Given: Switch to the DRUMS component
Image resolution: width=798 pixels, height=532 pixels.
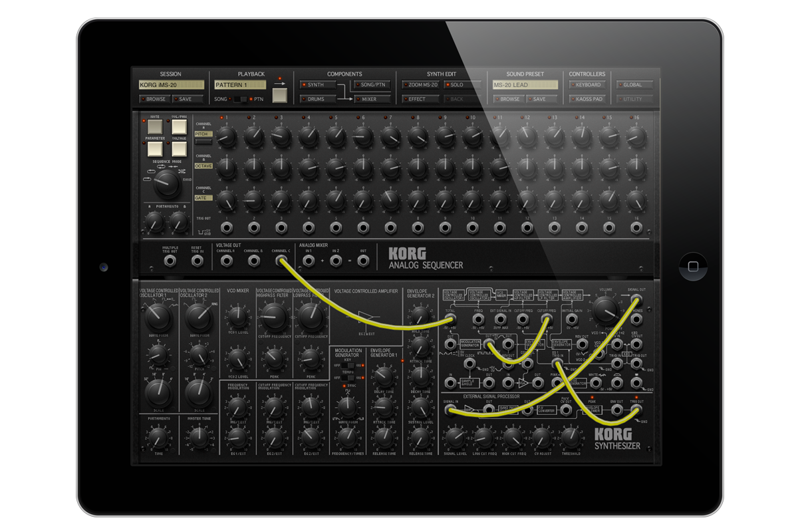Looking at the screenshot, I should [316, 99].
